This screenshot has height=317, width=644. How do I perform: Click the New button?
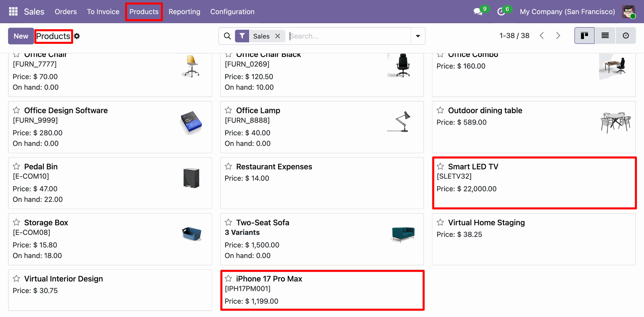(21, 36)
